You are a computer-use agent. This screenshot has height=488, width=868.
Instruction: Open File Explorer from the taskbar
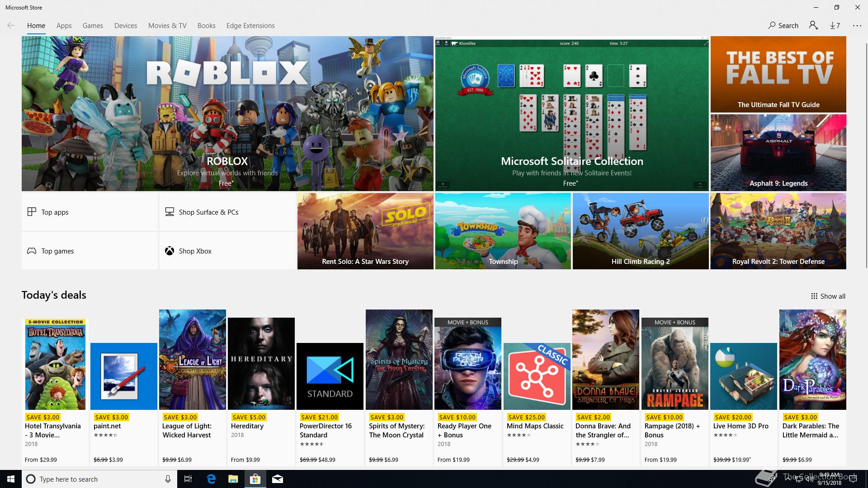click(233, 479)
